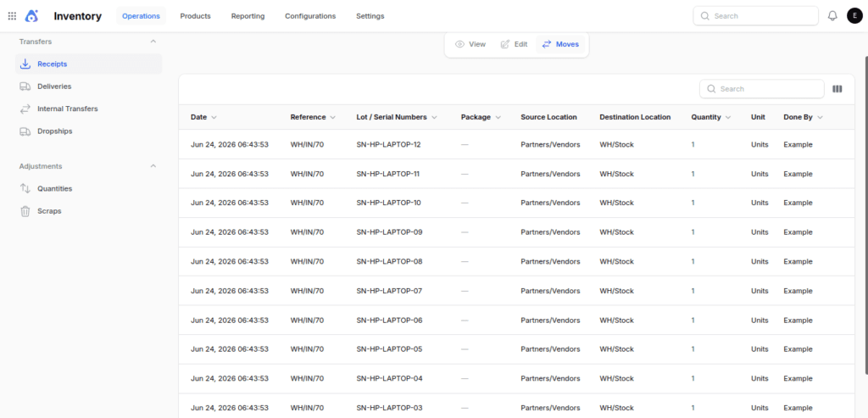Open Lot / Serial Numbers column chevron

point(434,117)
